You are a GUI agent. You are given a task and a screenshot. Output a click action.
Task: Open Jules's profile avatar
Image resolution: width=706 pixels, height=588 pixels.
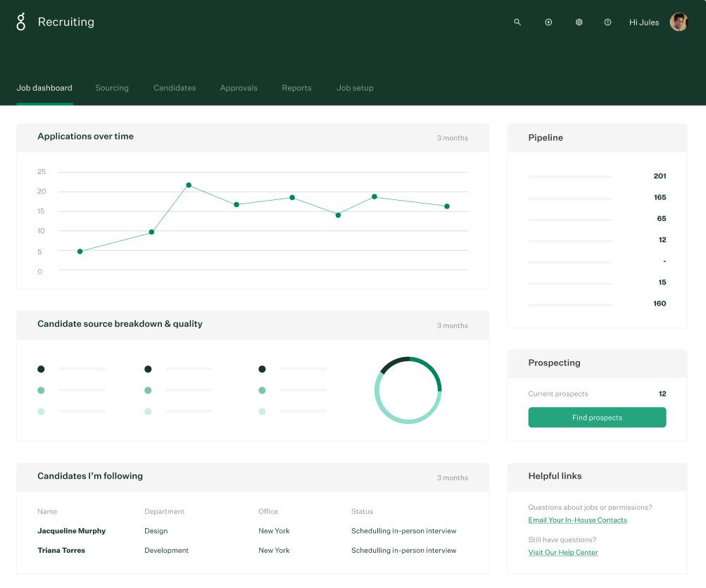(679, 22)
